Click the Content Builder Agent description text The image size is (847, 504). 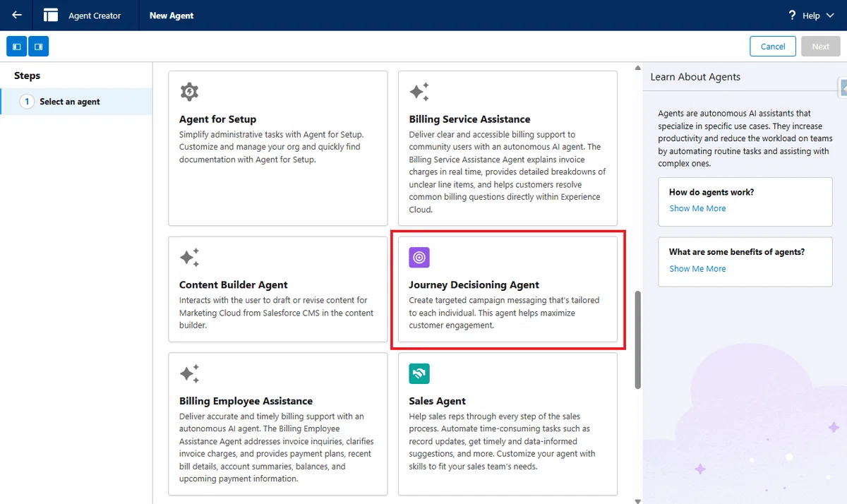point(277,313)
